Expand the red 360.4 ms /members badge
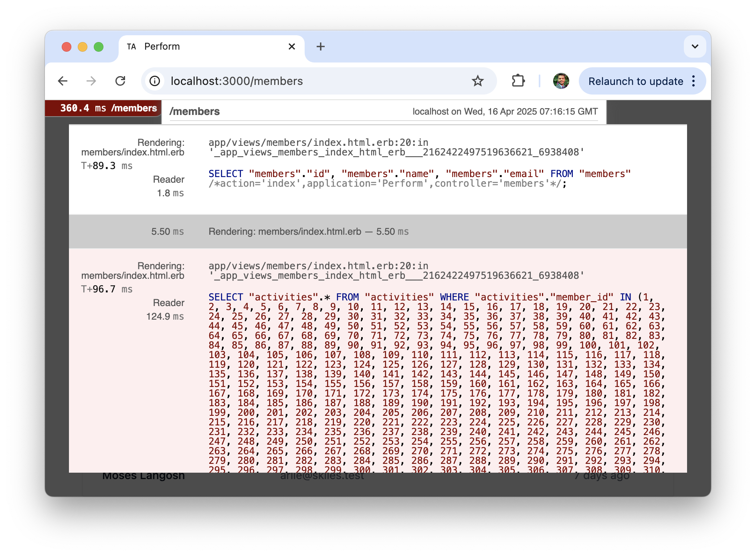The width and height of the screenshot is (756, 556). pos(103,108)
